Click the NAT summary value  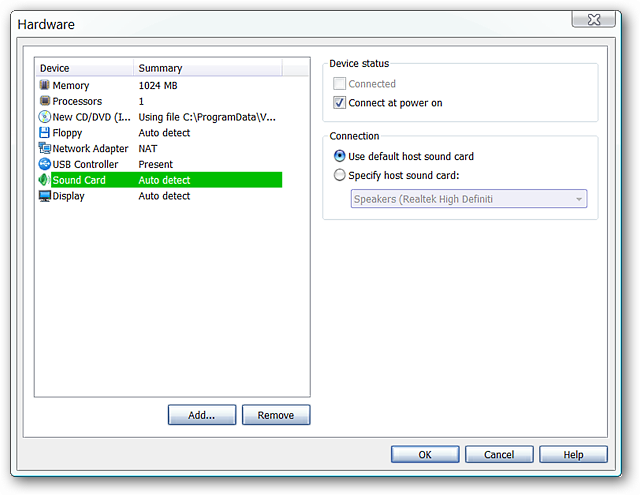[x=148, y=149]
